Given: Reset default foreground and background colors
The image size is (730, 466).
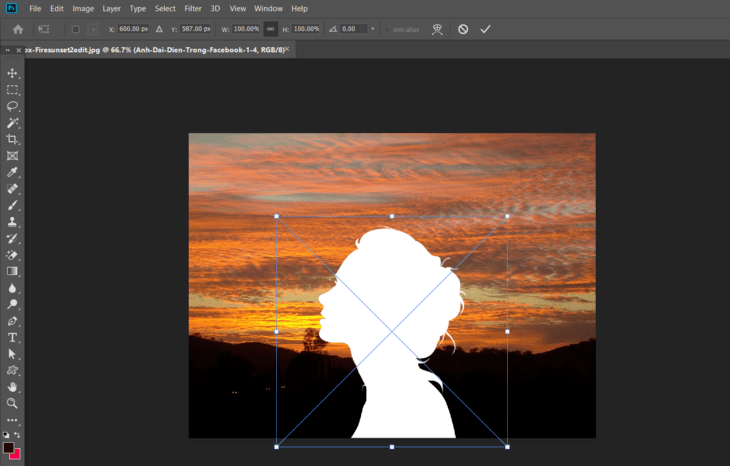Looking at the screenshot, I should [x=6, y=435].
